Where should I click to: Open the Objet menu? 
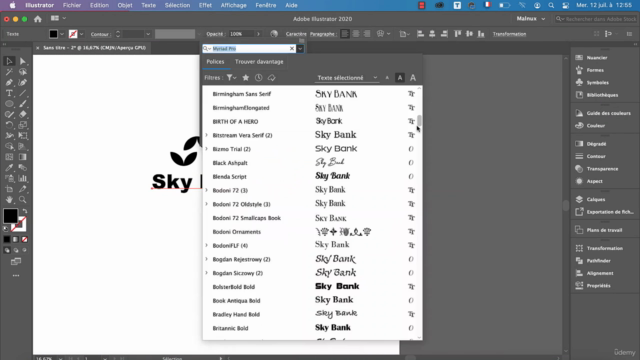tap(125, 5)
